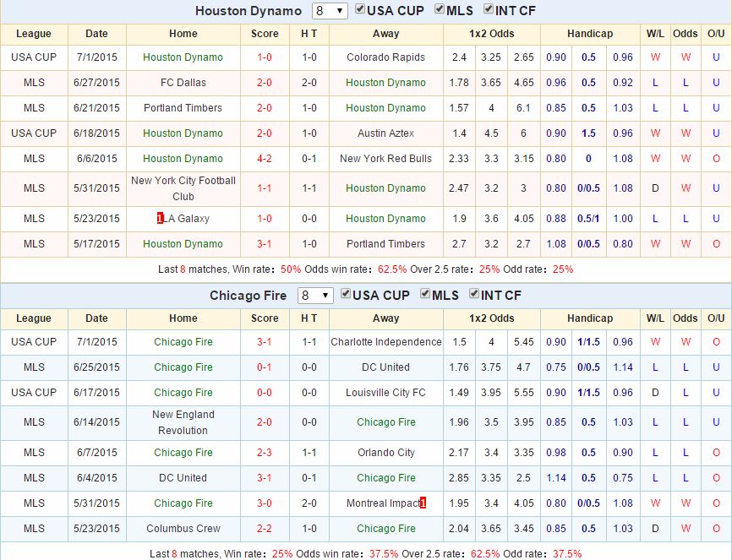Toggle USA CUP checkbox for Chicago Fire
This screenshot has width=732, height=560.
346,294
